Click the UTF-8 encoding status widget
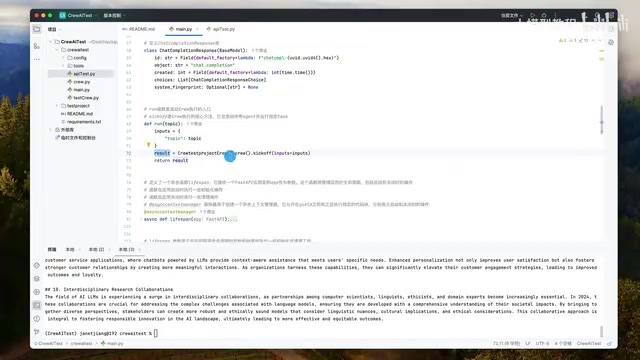 [x=542, y=344]
